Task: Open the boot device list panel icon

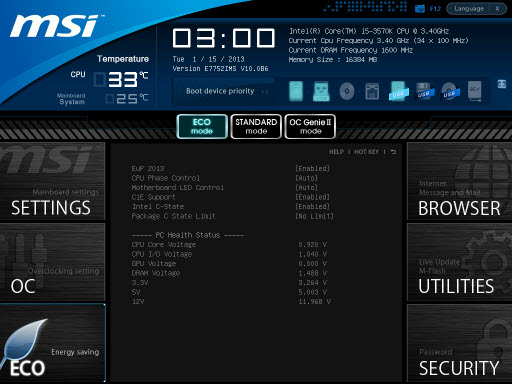Action: click(502, 84)
